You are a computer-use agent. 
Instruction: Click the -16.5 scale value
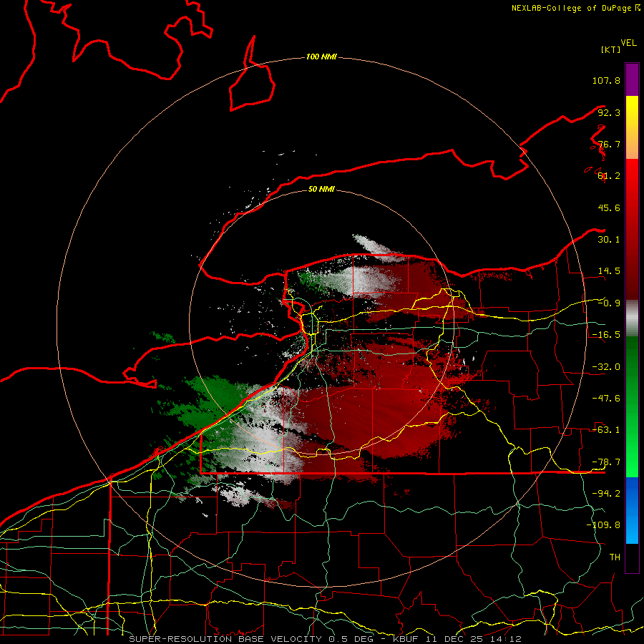(x=606, y=335)
